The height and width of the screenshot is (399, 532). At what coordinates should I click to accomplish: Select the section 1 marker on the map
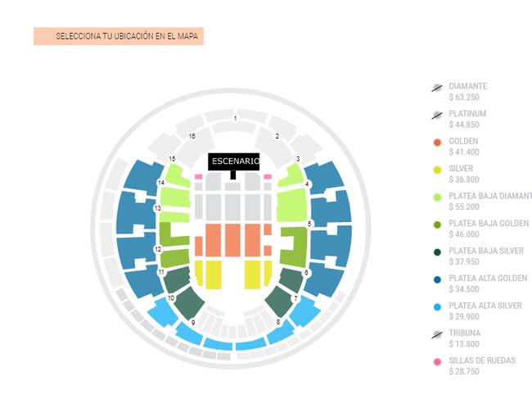[x=235, y=119]
